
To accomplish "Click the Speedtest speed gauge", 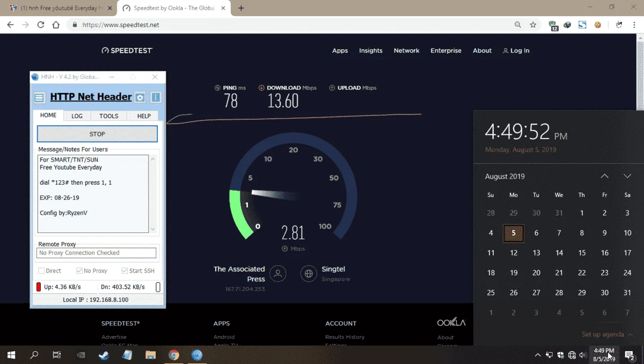I will [293, 187].
